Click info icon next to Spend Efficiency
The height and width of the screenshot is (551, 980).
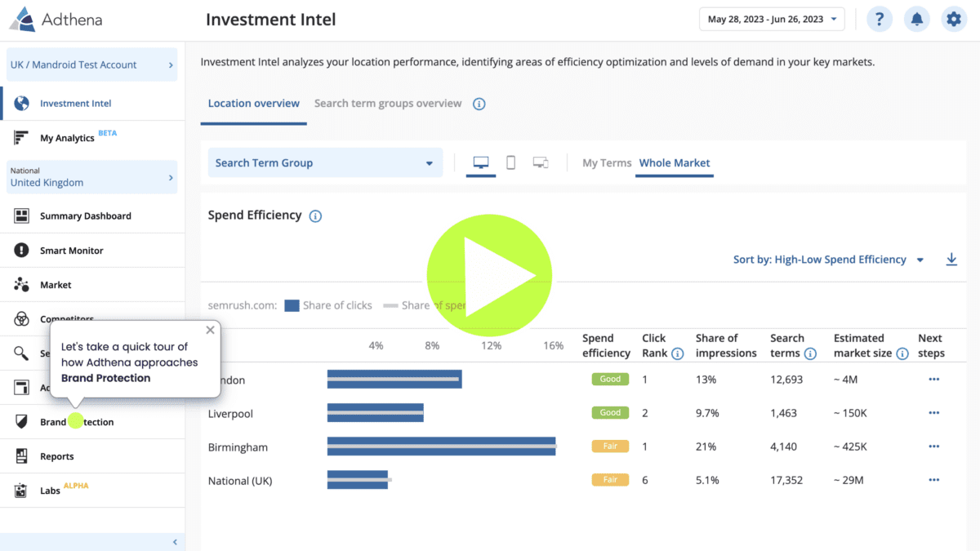click(316, 216)
